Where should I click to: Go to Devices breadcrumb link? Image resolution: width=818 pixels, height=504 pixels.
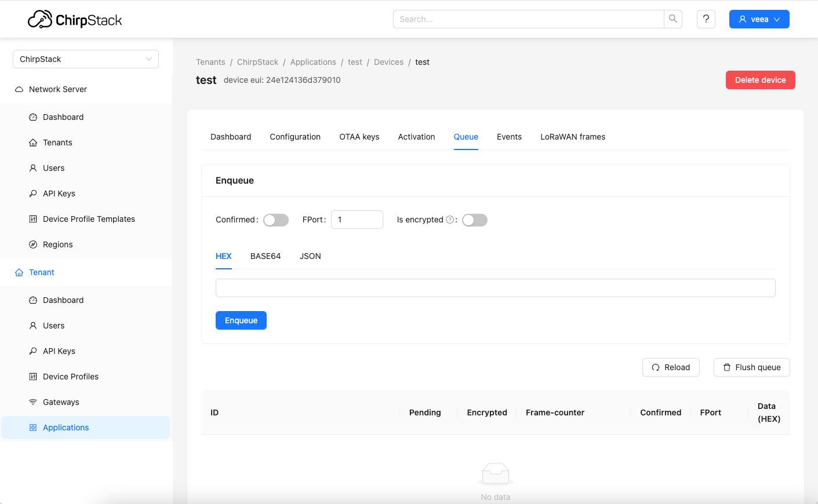pyautogui.click(x=388, y=62)
